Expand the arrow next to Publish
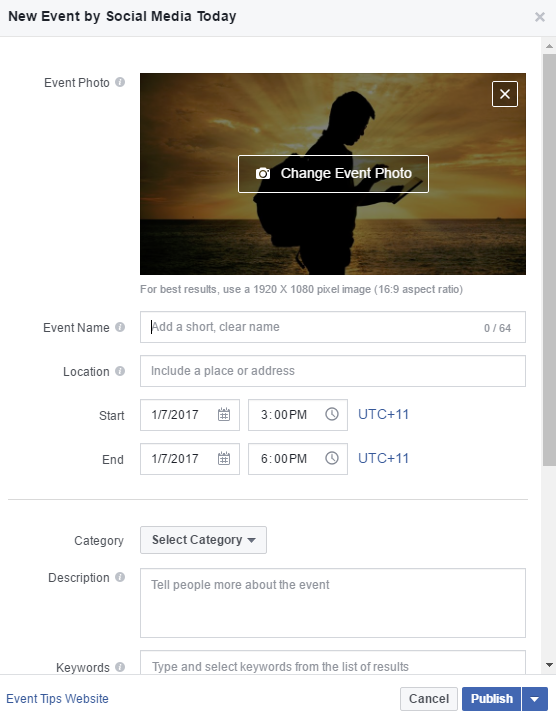Viewport: 556px width, 718px height. coord(534,699)
